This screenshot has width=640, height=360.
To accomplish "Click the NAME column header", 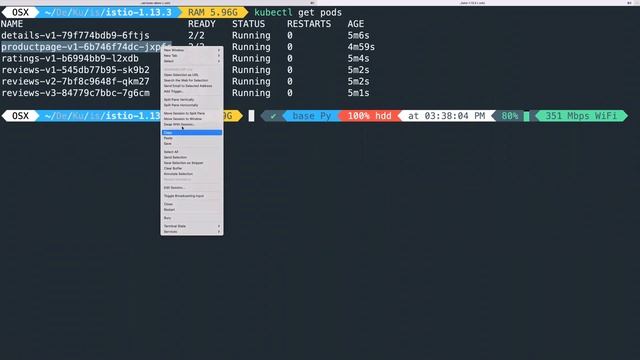I will (x=12, y=24).
